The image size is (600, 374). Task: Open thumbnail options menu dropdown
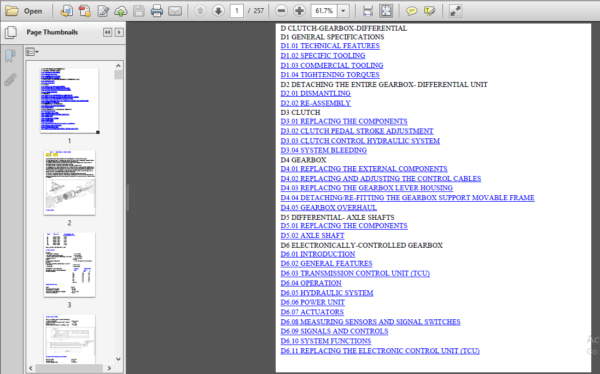32,52
